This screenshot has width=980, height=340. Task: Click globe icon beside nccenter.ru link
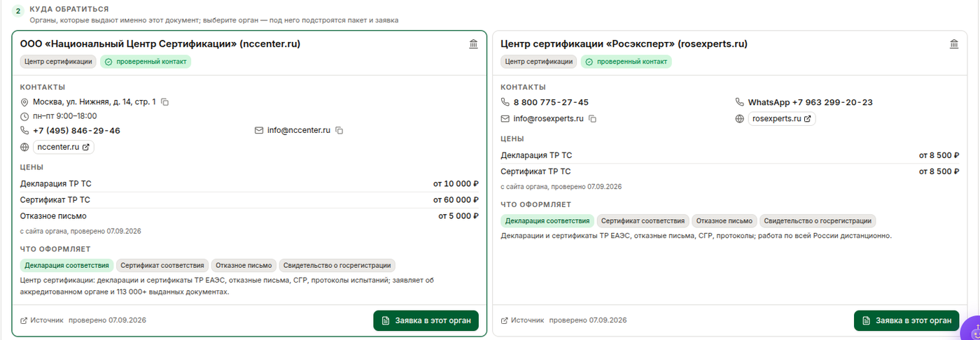tap(24, 147)
